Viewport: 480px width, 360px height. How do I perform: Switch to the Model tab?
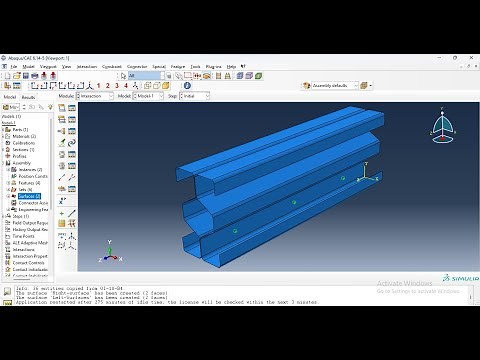tap(10, 97)
